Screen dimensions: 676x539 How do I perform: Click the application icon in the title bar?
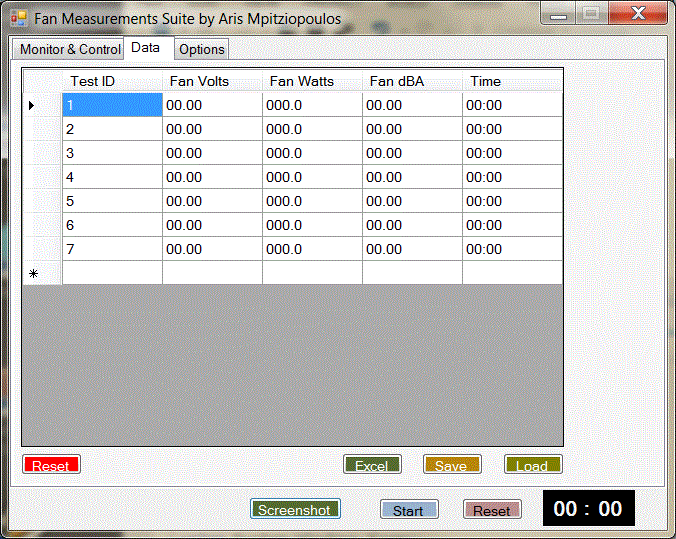click(x=19, y=18)
